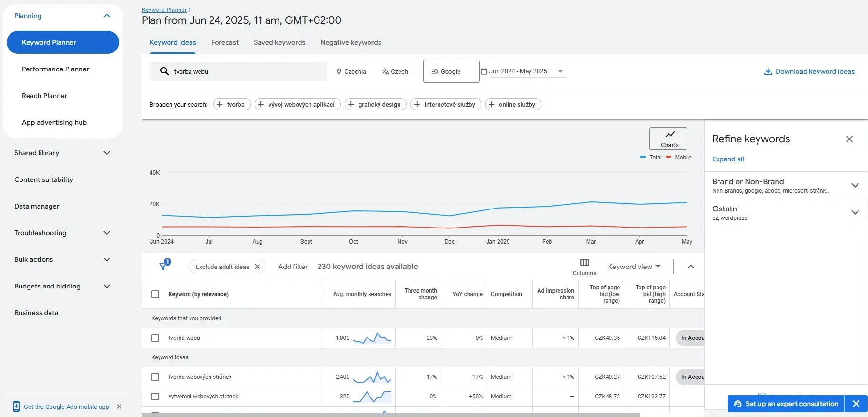The width and height of the screenshot is (868, 417).
Task: Click the Add filter button
Action: pos(293,267)
